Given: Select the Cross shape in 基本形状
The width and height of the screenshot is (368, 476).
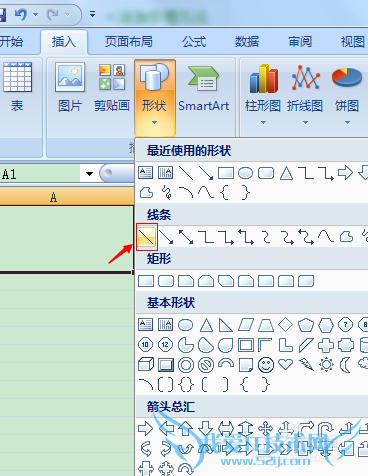Looking at the screenshot, I should coord(326,345).
